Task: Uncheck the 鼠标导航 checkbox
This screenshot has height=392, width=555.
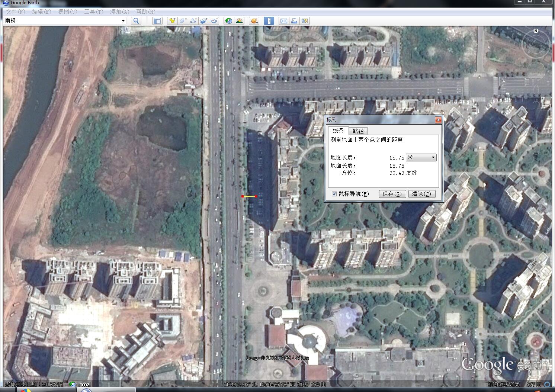Action: [x=334, y=194]
